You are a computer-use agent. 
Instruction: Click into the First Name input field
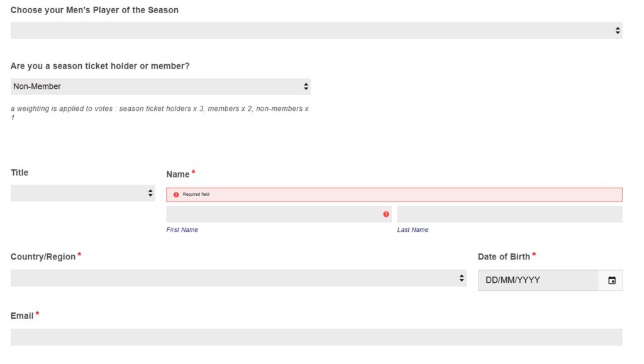[x=279, y=214]
